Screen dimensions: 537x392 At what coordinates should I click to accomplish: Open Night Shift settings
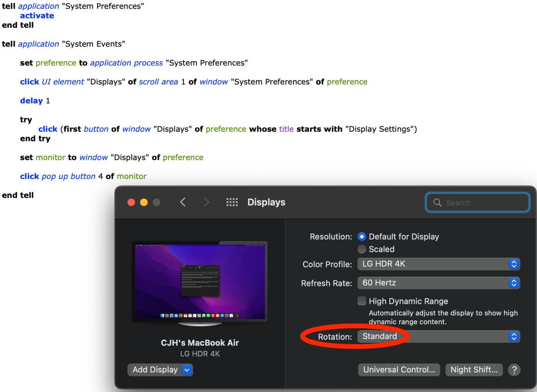point(474,370)
